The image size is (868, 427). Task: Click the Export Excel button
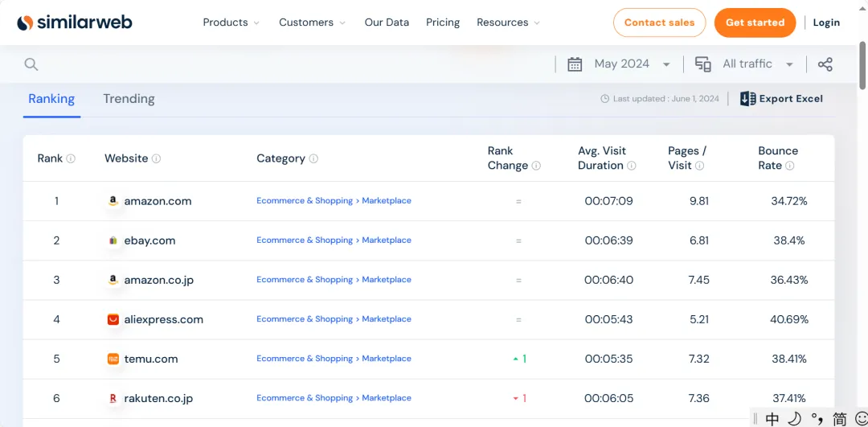tap(782, 99)
